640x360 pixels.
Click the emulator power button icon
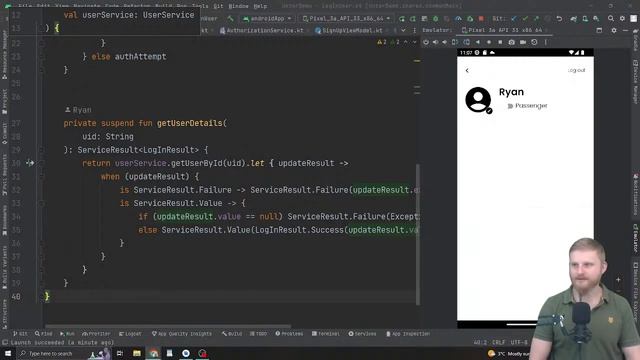coord(426,42)
